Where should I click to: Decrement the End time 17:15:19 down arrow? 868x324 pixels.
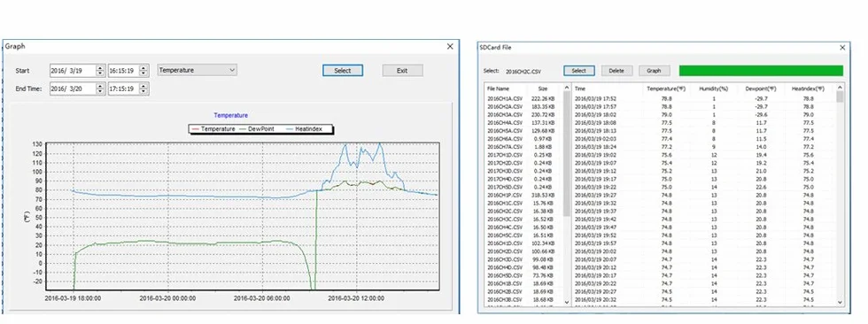point(143,91)
